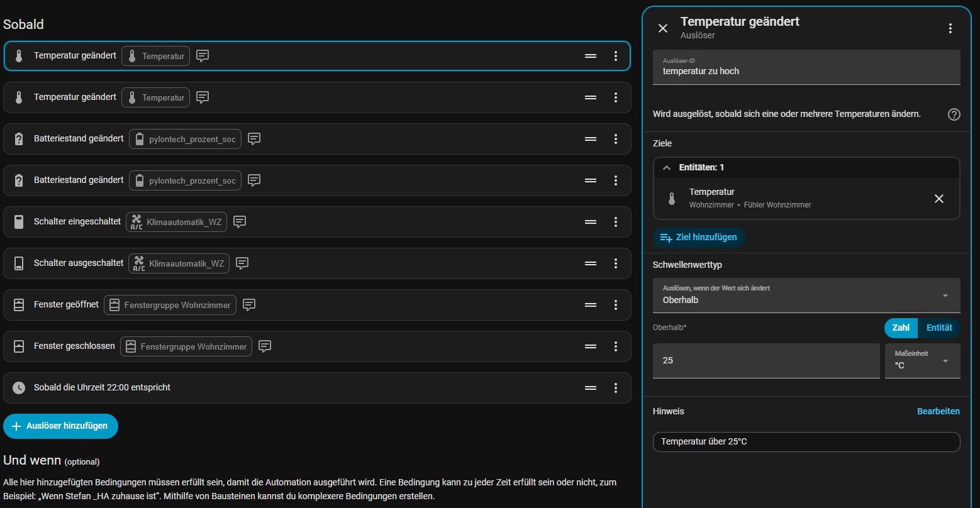The image size is (980, 508).
Task: Focus the Auslöser-ID input field
Action: [x=806, y=67]
